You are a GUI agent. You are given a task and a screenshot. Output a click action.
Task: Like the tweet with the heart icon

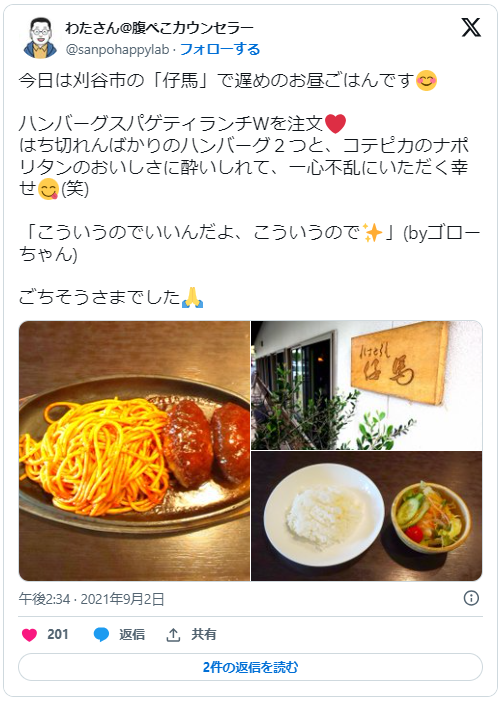click(30, 634)
